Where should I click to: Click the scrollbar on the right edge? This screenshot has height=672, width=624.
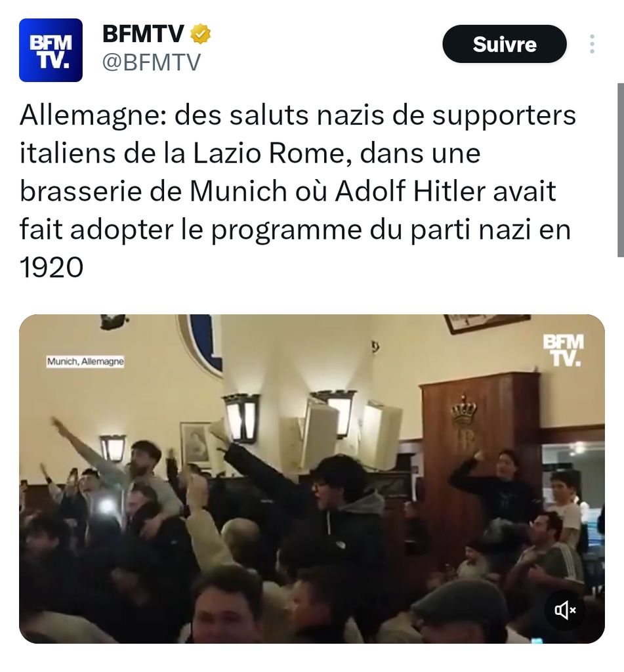620,170
